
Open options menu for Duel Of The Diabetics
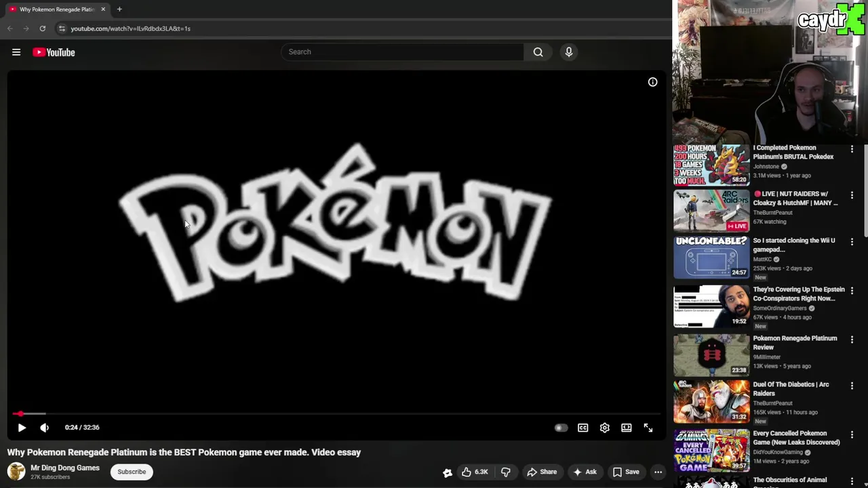click(x=852, y=386)
